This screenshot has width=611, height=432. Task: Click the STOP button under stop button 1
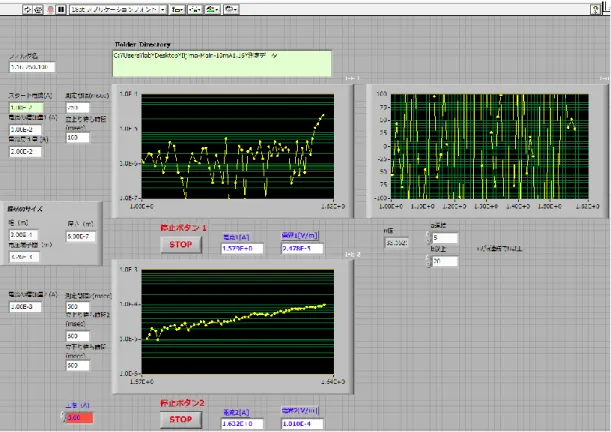[181, 245]
